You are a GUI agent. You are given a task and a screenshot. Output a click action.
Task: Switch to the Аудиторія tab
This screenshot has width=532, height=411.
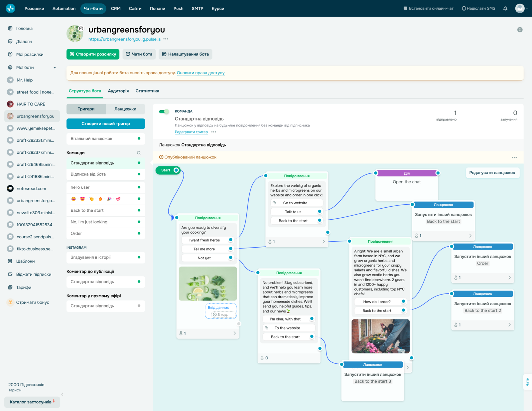[118, 91]
